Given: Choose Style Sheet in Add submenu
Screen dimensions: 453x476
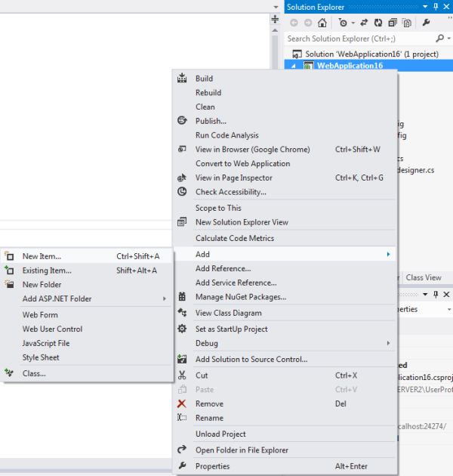Looking at the screenshot, I should 87,357.
